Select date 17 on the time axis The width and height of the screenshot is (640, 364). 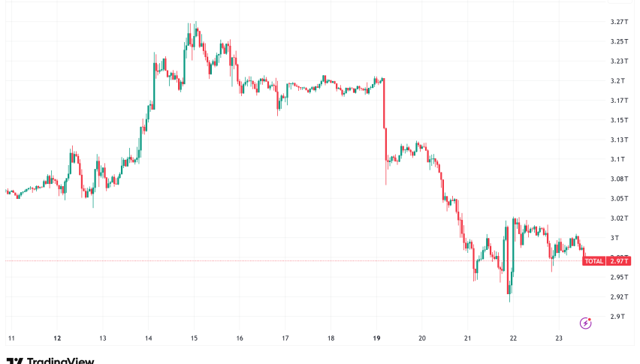point(285,338)
